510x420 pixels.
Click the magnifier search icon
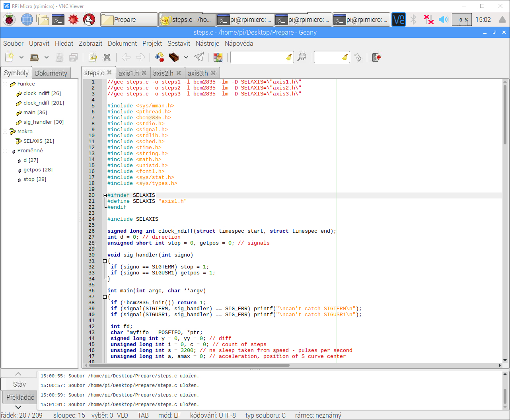point(302,57)
